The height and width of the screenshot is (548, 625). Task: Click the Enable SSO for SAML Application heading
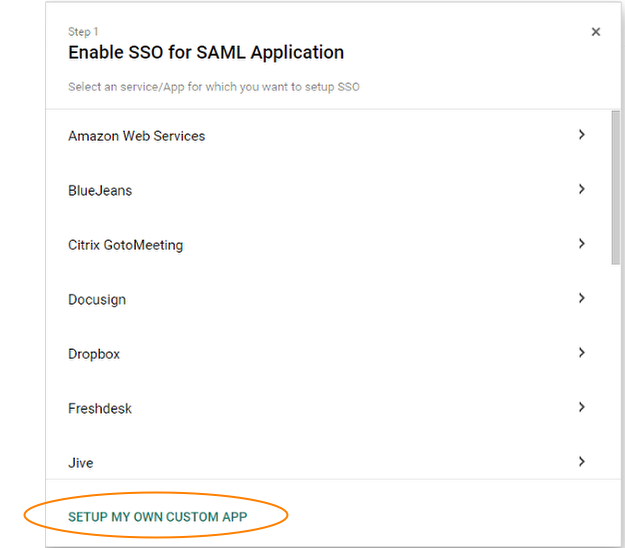206,53
